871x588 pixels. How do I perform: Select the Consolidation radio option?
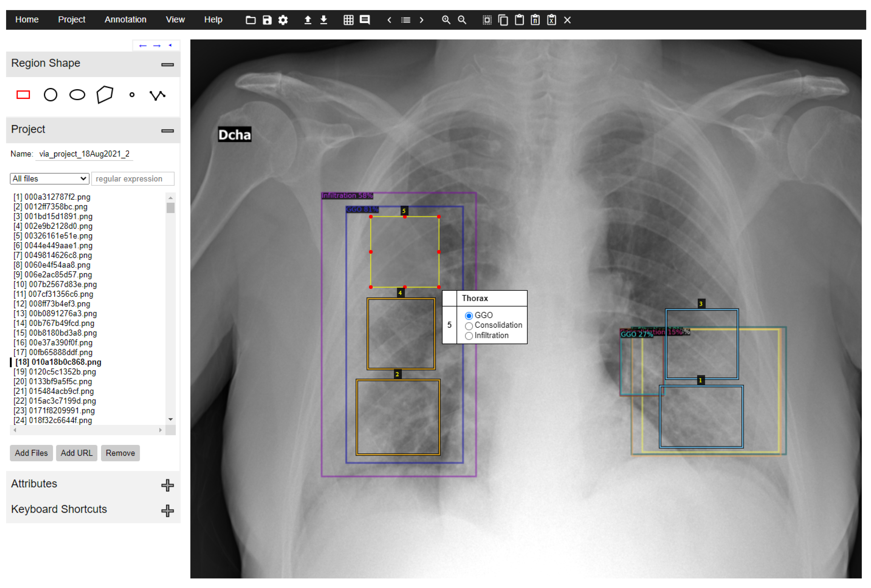pos(468,326)
